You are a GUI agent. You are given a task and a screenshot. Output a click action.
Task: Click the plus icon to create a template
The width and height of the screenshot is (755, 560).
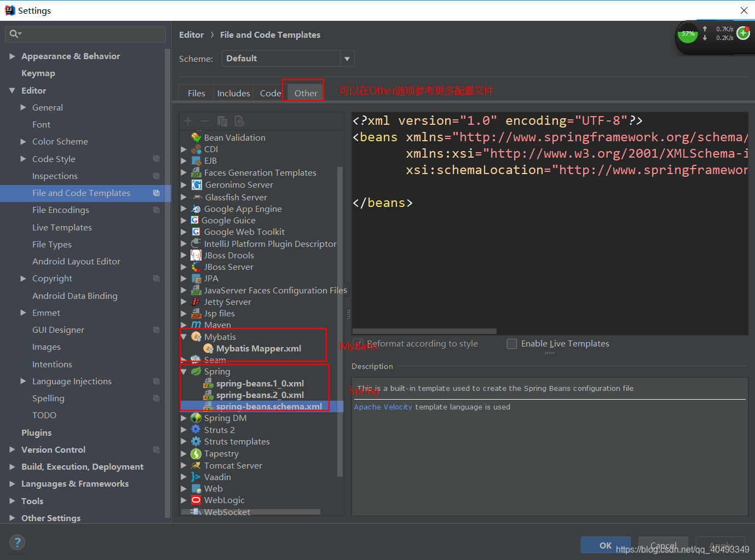188,121
